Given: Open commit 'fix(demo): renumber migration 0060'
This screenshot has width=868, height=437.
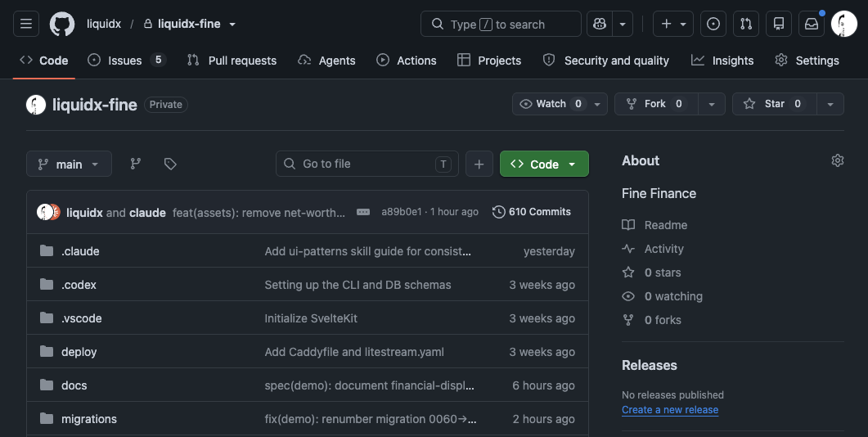Looking at the screenshot, I should pyautogui.click(x=371, y=419).
